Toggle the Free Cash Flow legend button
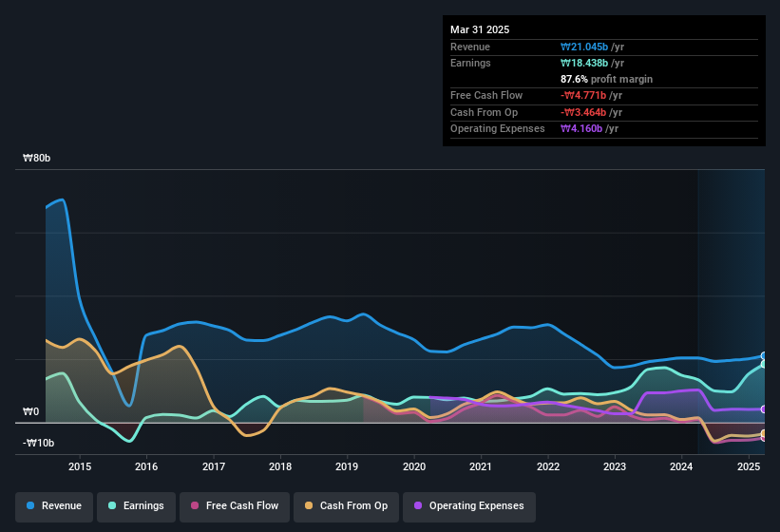This screenshot has height=532, width=780. pyautogui.click(x=235, y=505)
